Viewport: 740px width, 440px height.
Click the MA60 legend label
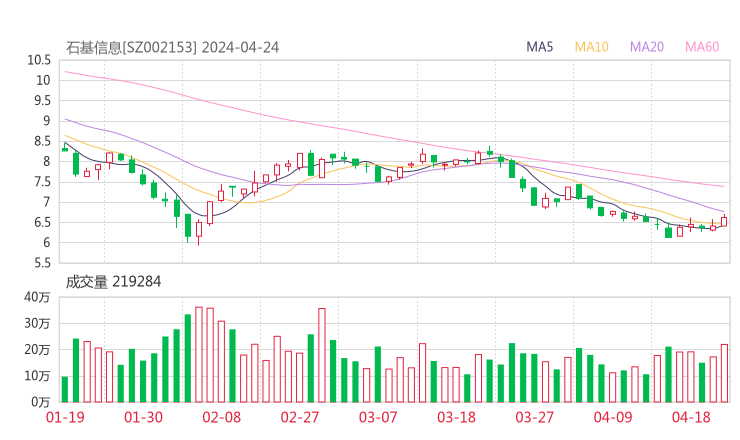pyautogui.click(x=702, y=47)
